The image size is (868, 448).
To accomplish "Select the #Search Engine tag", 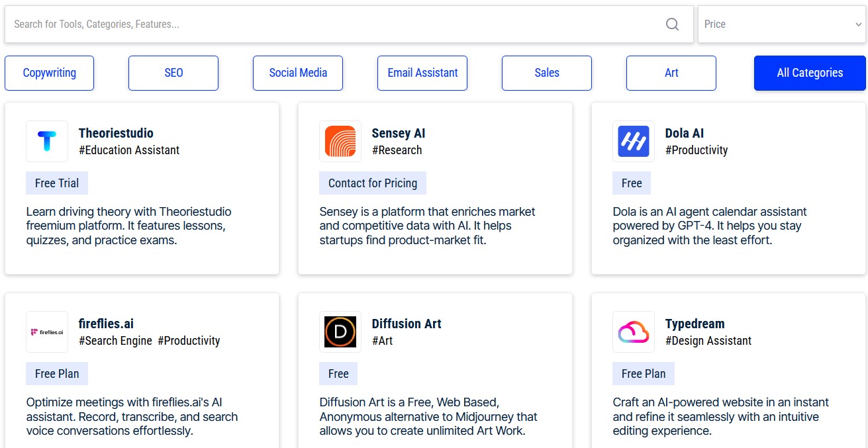I will click(x=115, y=341).
